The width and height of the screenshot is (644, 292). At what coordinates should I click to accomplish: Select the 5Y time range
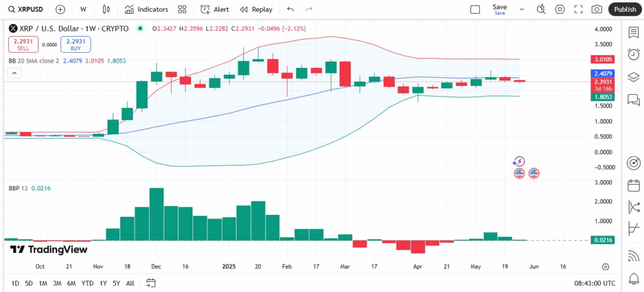pos(116,283)
